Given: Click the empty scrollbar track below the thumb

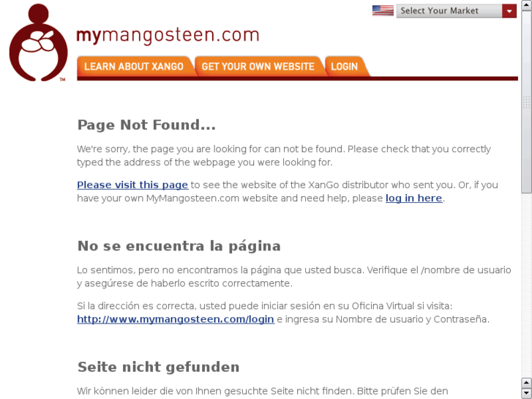Looking at the screenshot, I should click(526, 286).
